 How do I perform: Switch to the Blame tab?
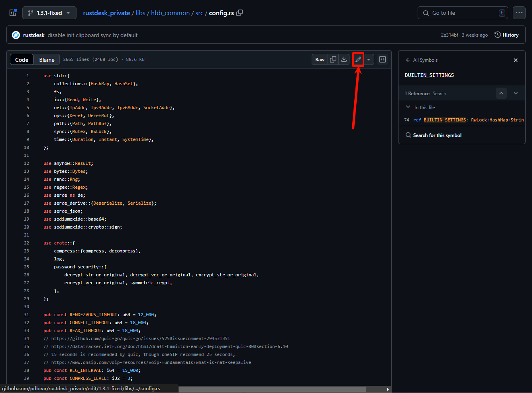[x=47, y=59]
